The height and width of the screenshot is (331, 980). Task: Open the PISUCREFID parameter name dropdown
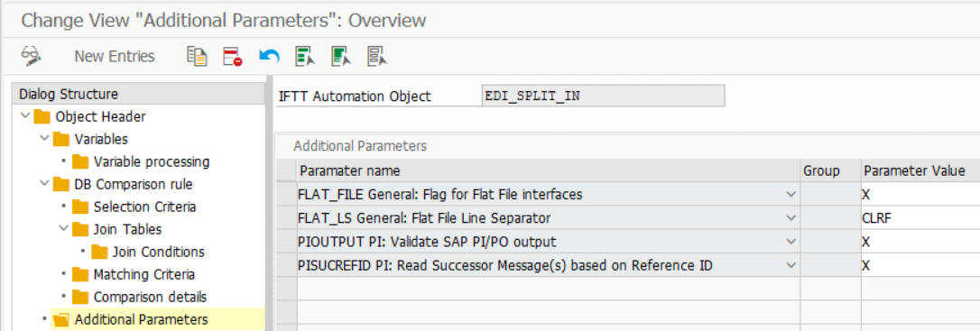tap(791, 265)
